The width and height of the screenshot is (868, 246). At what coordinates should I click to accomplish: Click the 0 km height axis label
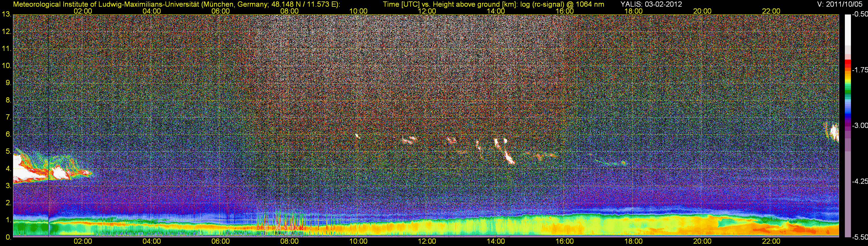pos(8,237)
